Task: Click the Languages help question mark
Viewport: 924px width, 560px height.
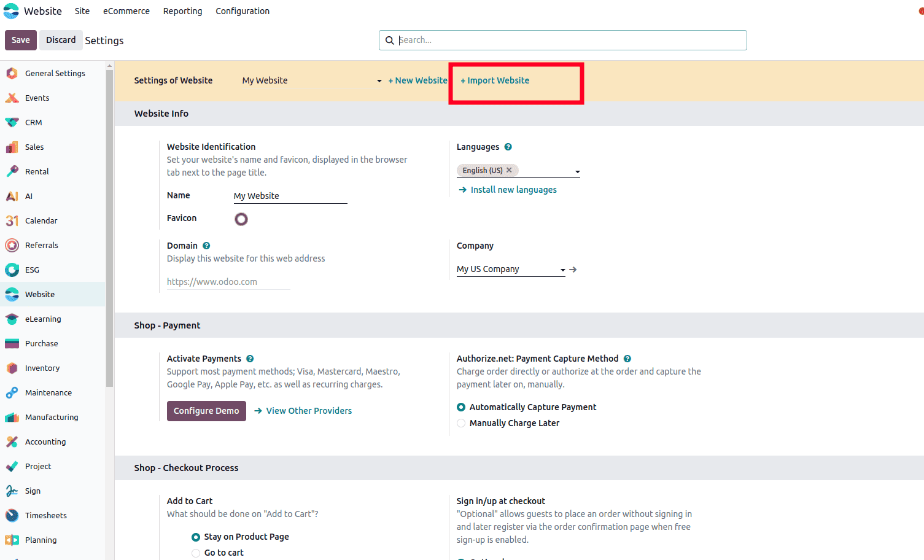Action: coord(508,146)
